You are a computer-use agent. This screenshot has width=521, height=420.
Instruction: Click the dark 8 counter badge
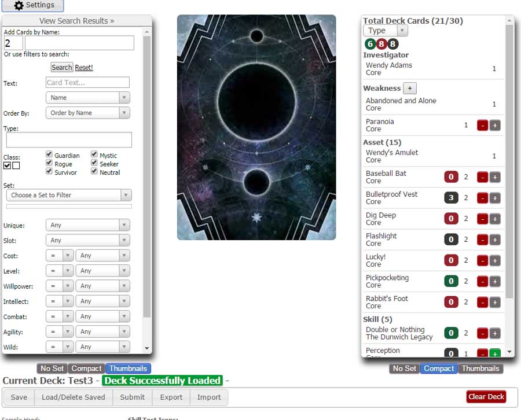(392, 44)
